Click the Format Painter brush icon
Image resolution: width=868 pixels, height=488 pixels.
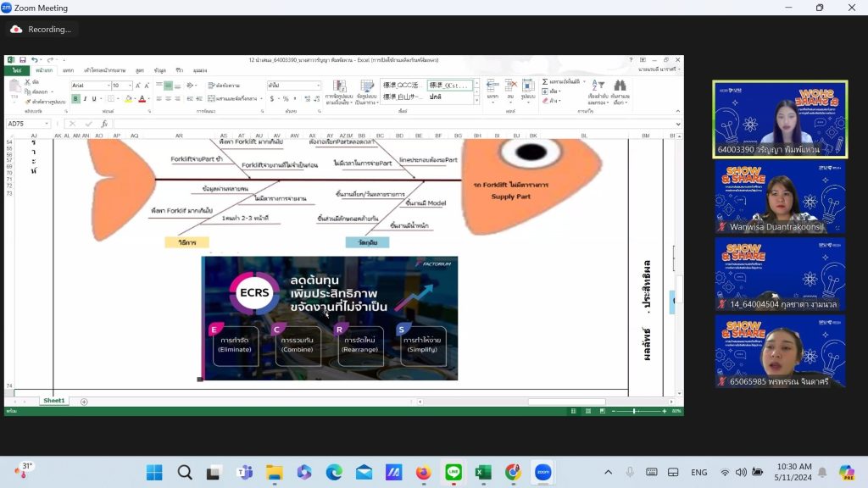28,102
